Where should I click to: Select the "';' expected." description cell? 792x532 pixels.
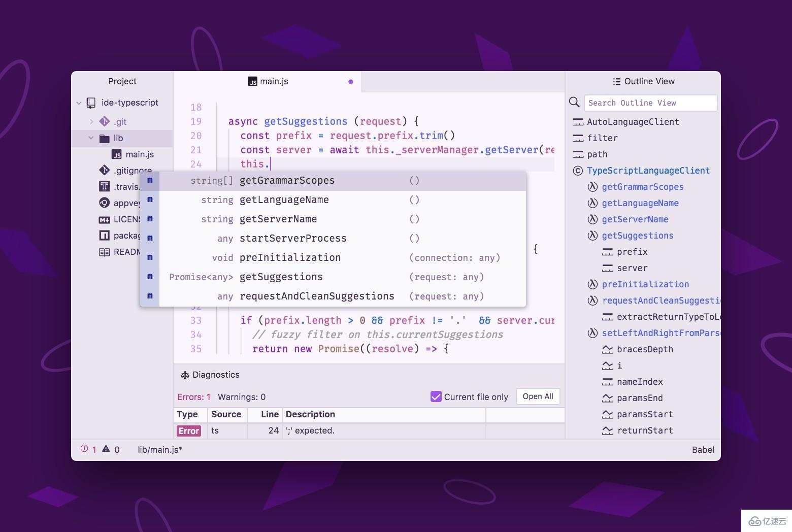384,430
